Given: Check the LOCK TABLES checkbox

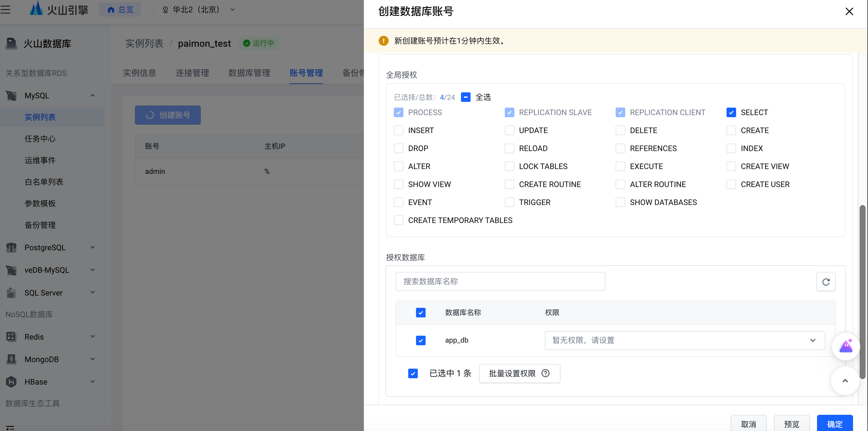Looking at the screenshot, I should point(509,166).
